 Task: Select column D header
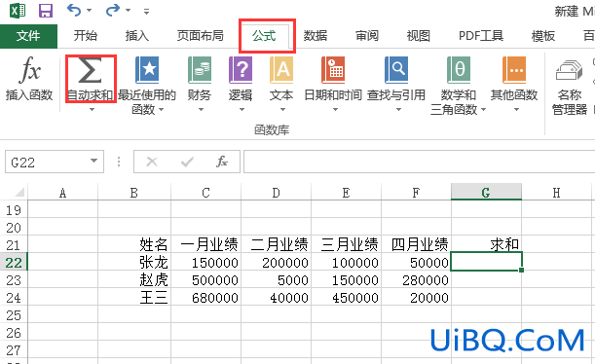[276, 193]
